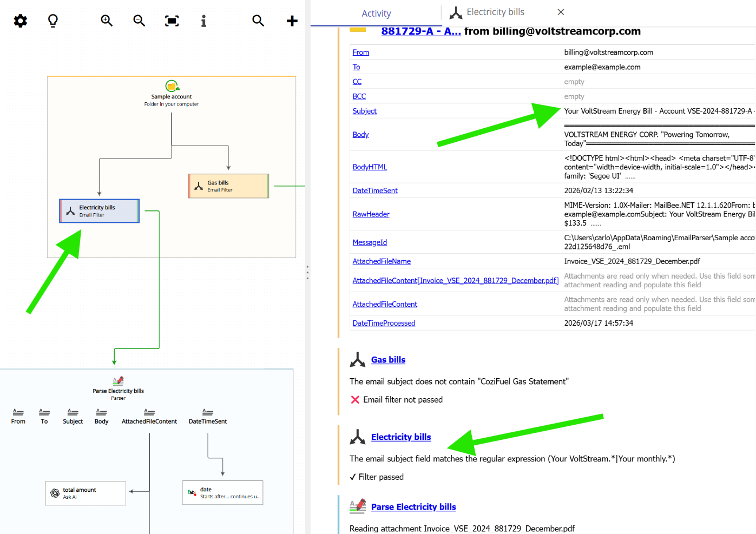
Task: Click the Sample account folder node
Action: 171,92
